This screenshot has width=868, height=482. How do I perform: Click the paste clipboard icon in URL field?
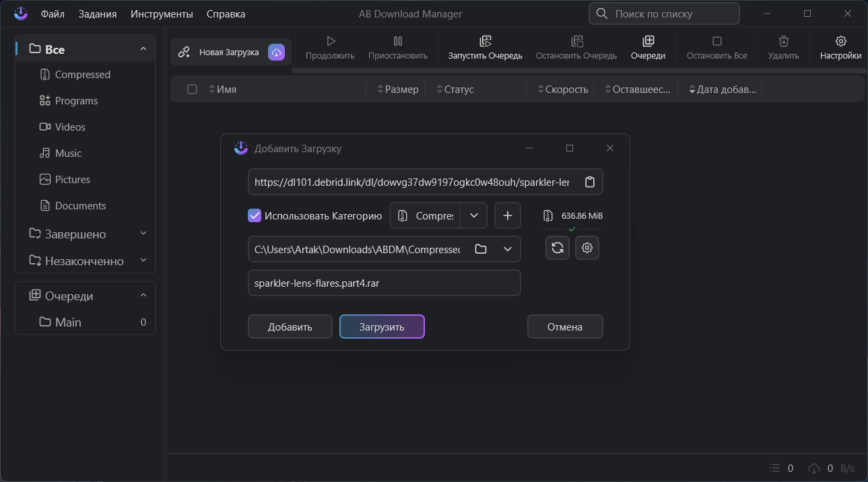point(590,182)
